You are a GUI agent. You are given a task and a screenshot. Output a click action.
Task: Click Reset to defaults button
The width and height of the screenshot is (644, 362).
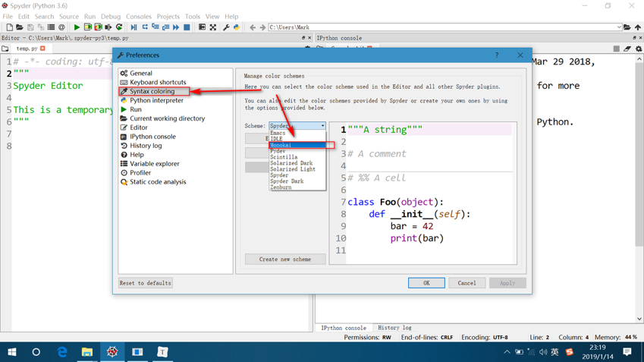pyautogui.click(x=145, y=283)
